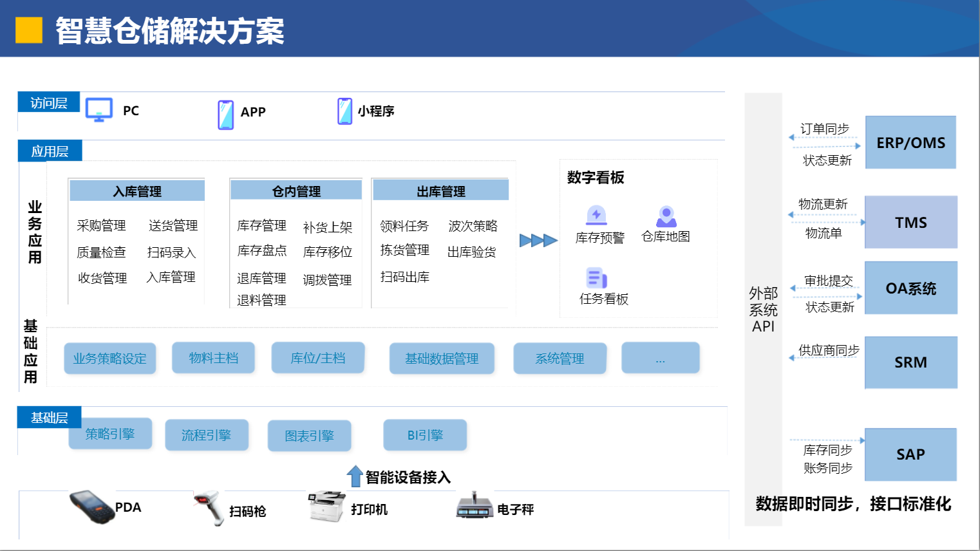The image size is (980, 551).
Task: Click the 补货上架 text
Action: point(328,227)
